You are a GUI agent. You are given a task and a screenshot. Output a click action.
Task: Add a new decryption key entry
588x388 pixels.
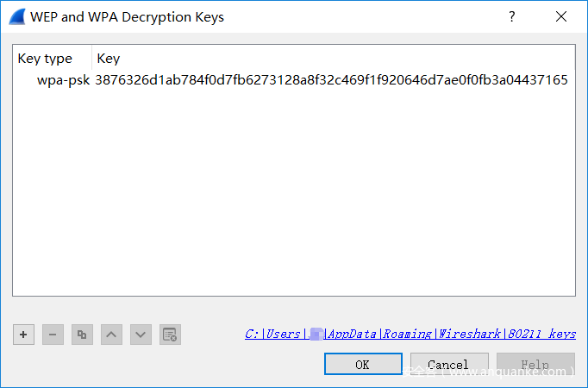coord(24,335)
